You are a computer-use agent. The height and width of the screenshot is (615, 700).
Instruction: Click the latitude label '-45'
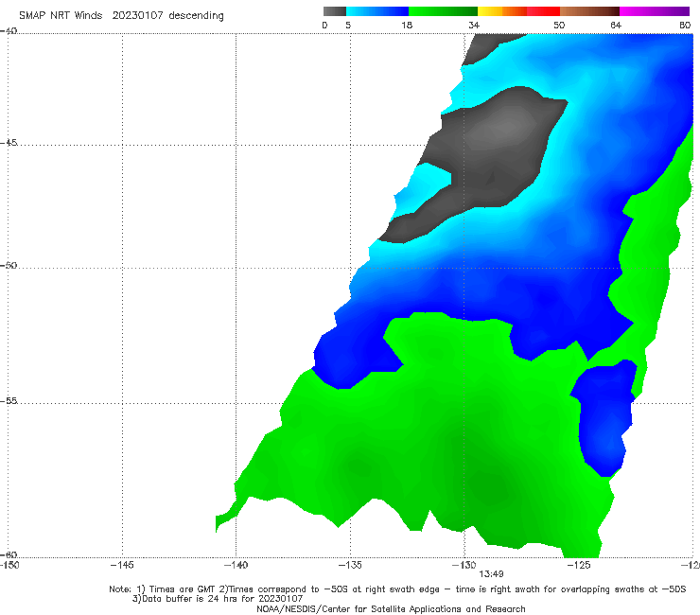point(9,143)
